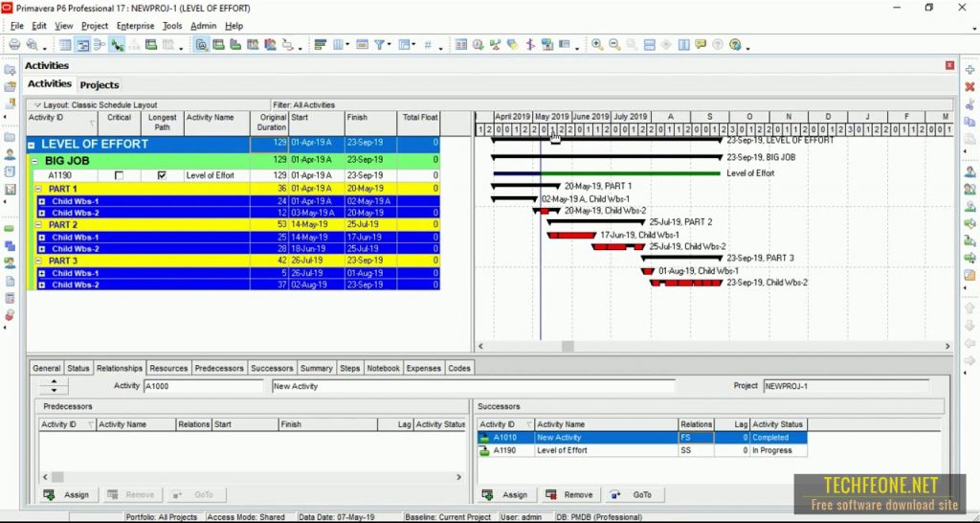Toggle relationship lines icon in toolbar
The image size is (980, 523).
coord(116,44)
